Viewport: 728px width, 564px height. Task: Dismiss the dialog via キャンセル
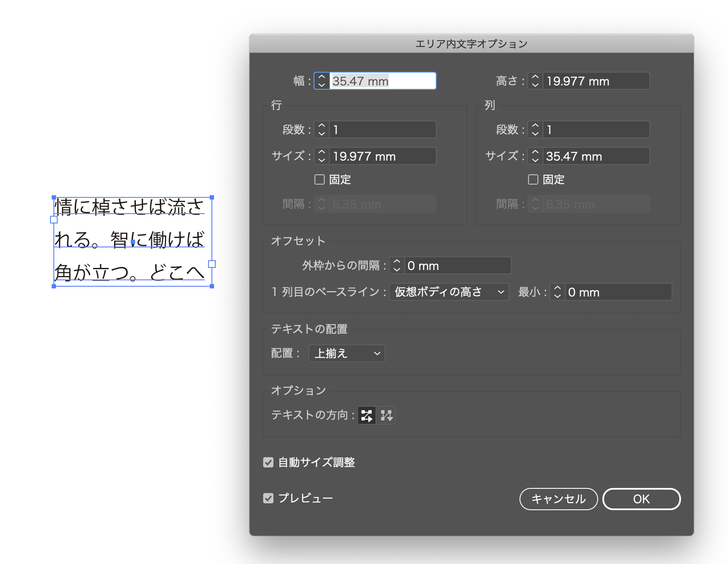558,499
